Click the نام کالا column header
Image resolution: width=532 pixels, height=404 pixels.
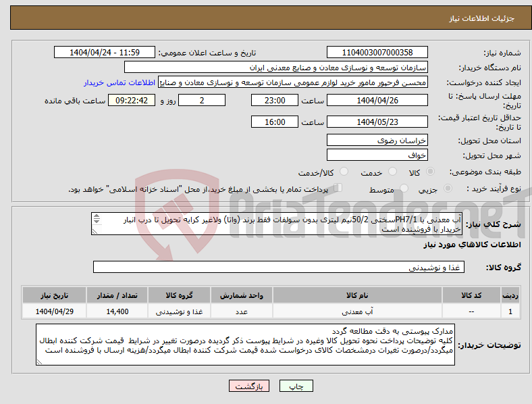[357, 295]
